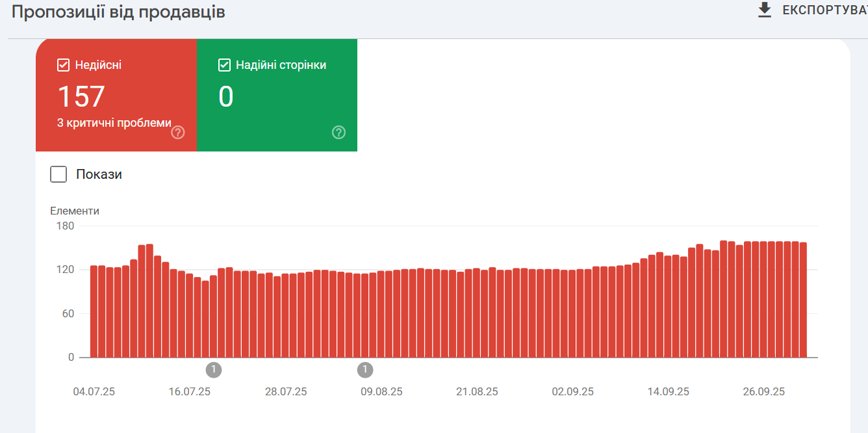The image size is (868, 433).
Task: Uncheck the Надійні сторінки checkbox
Action: coord(224,65)
